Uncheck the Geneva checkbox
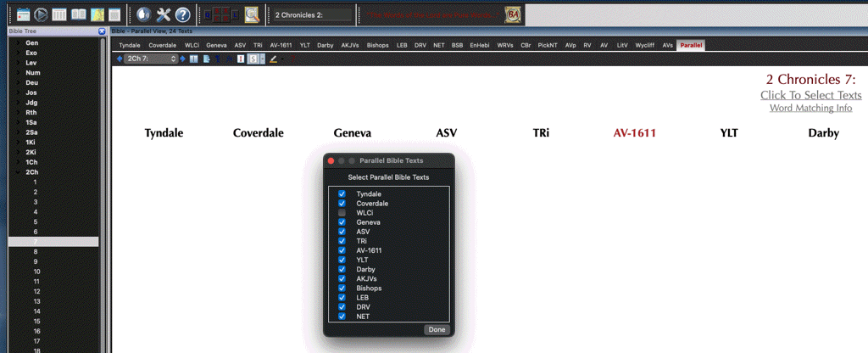Viewport: 868px width, 353px height. point(342,222)
